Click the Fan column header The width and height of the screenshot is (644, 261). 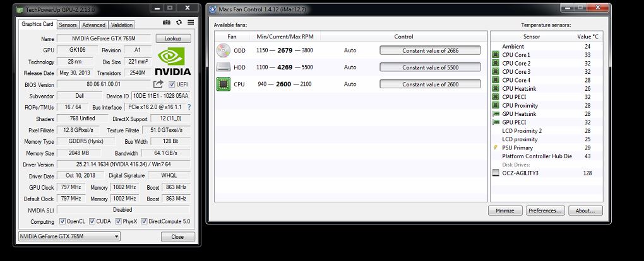coord(232,37)
